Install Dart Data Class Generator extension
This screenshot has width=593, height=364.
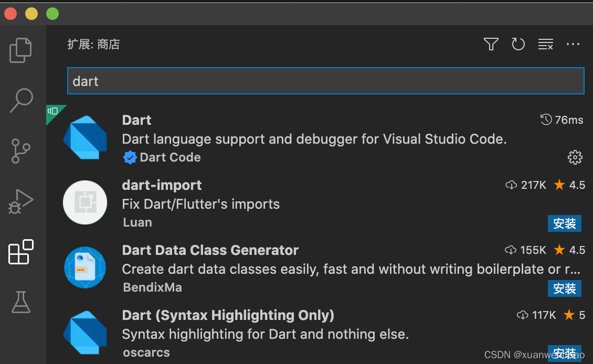tap(565, 289)
